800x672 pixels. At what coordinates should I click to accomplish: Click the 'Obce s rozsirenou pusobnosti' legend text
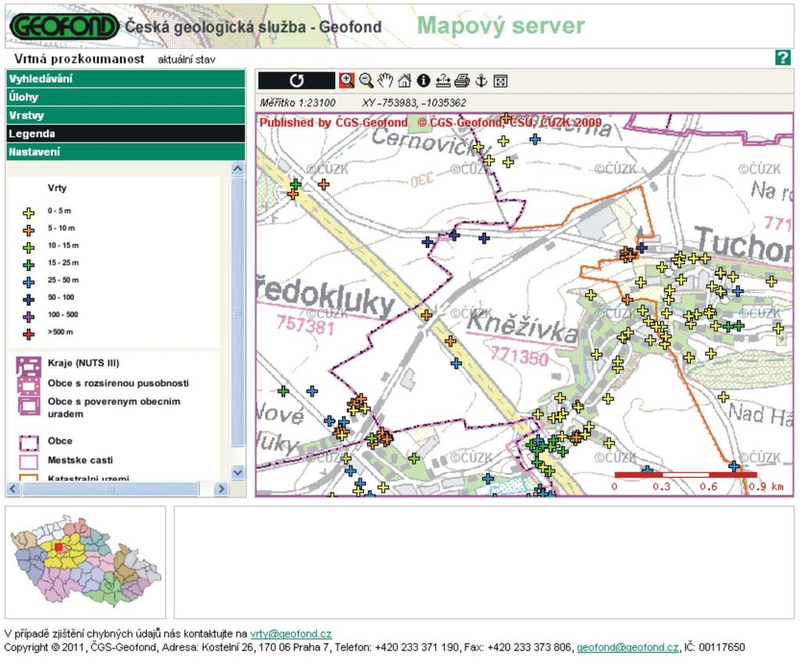pyautogui.click(x=119, y=383)
